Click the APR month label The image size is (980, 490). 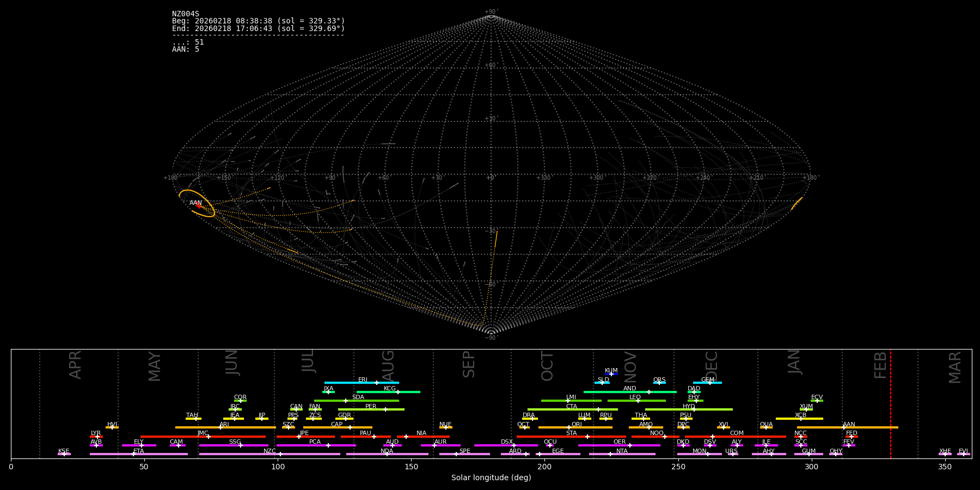pos(76,365)
